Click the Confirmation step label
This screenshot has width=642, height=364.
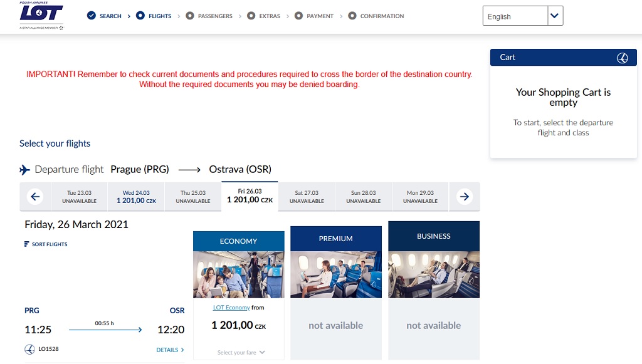(x=382, y=16)
